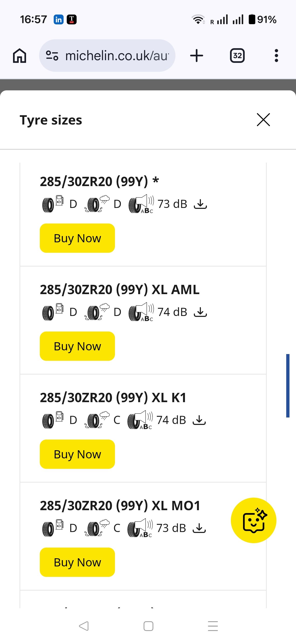Open a new browser tab

197,56
